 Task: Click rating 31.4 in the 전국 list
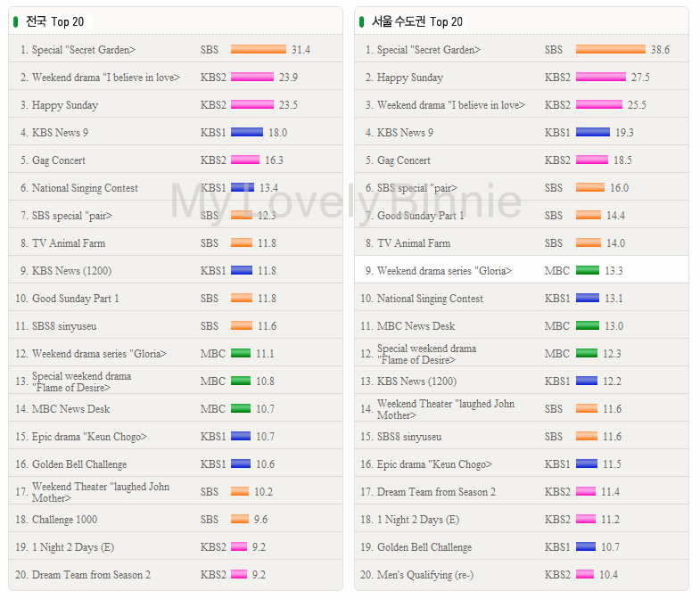[301, 50]
